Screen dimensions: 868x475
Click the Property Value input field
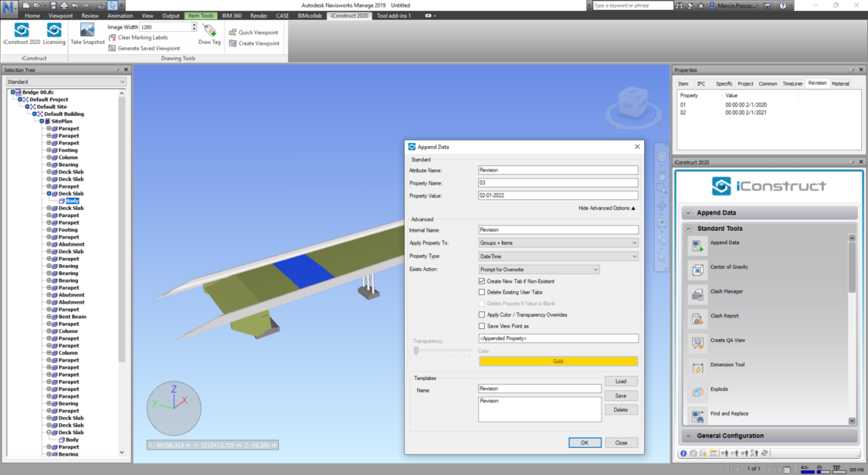coord(558,196)
